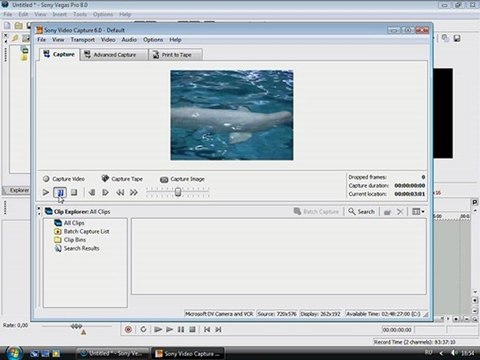The image size is (480, 360).
Task: Adjust the Rate slider in Vegas window
Action: (x=76, y=326)
